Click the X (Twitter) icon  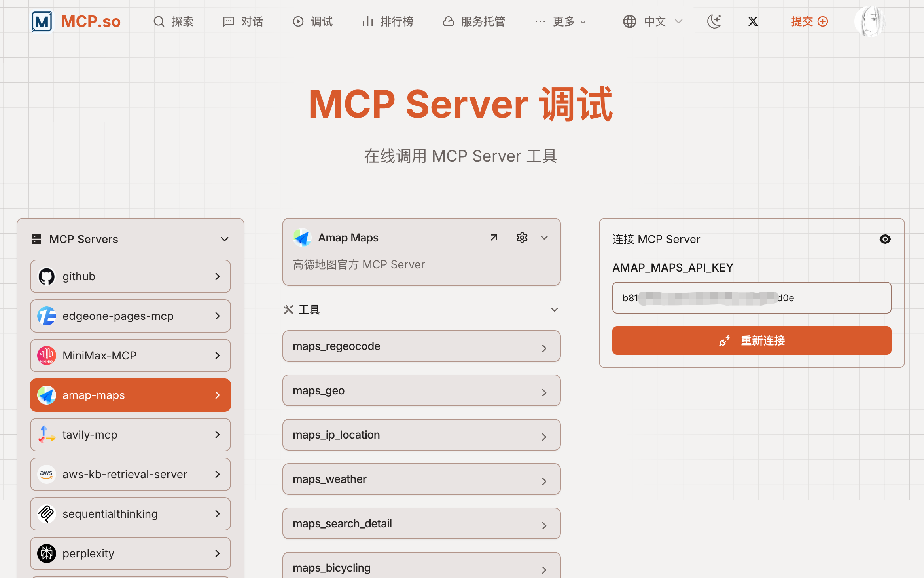pos(753,21)
